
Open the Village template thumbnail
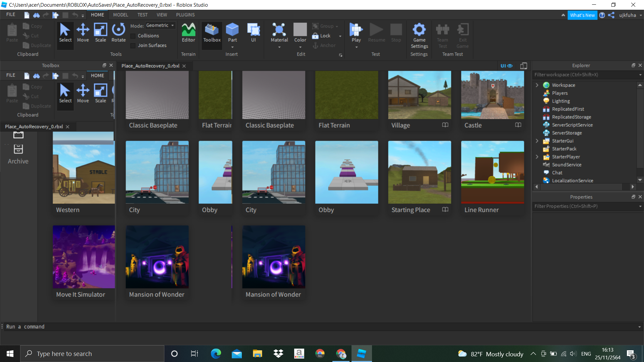point(419,95)
